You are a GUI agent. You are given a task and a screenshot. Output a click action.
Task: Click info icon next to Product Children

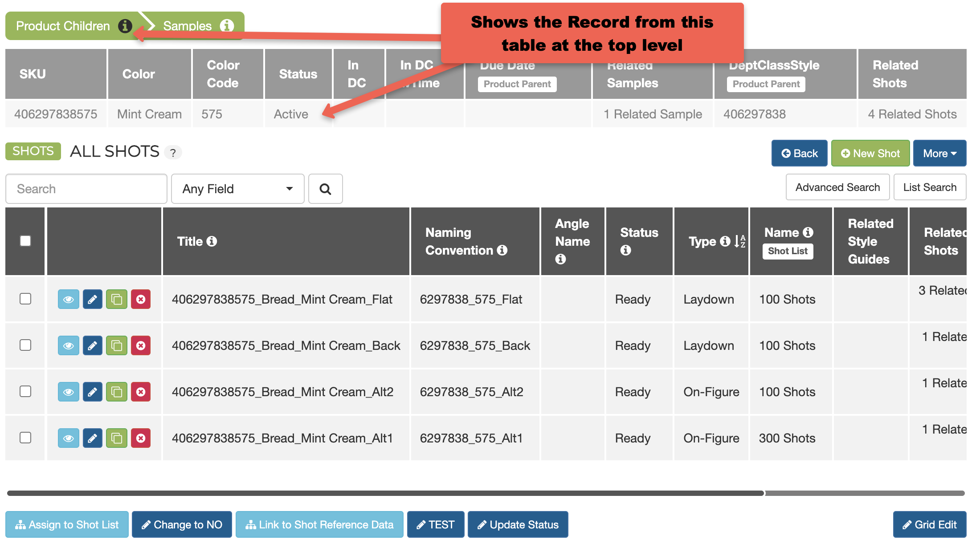[125, 26]
